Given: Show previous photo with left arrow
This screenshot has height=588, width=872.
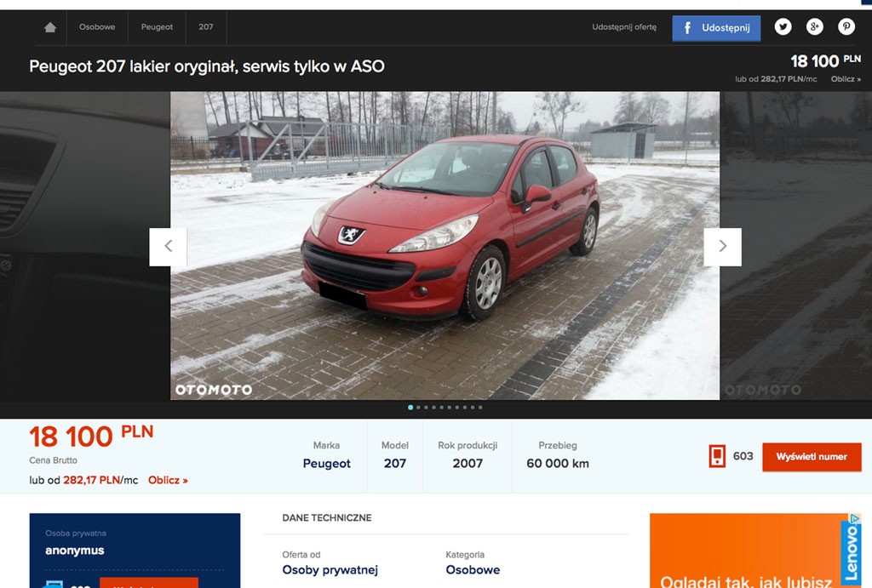Looking at the screenshot, I should [168, 247].
